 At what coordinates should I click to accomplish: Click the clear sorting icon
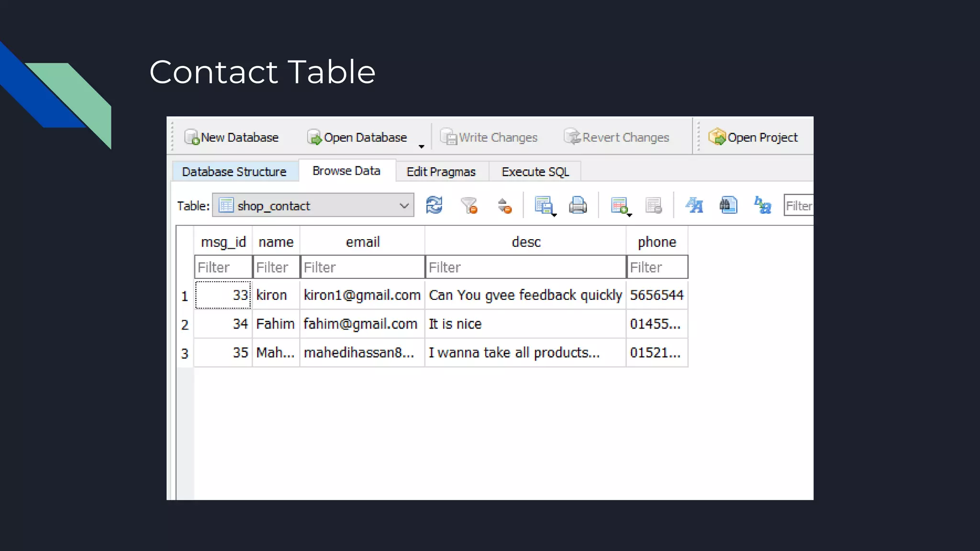click(504, 206)
